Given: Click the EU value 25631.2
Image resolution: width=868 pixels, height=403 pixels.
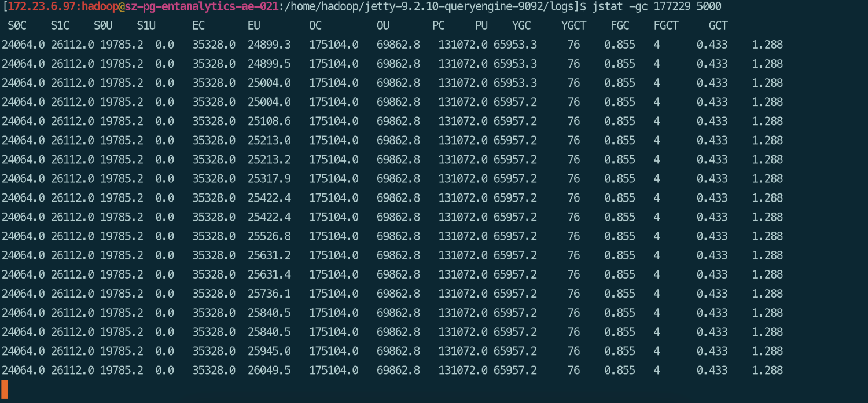Looking at the screenshot, I should pyautogui.click(x=269, y=255).
